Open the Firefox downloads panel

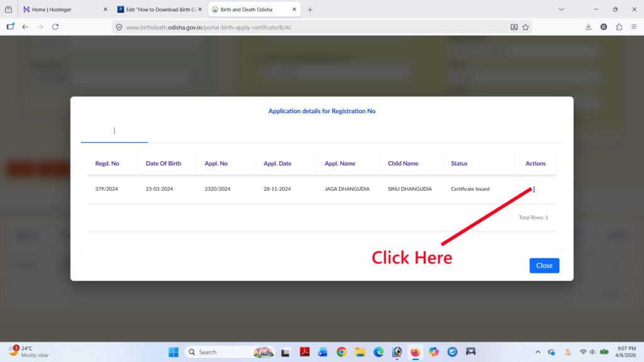pyautogui.click(x=588, y=27)
